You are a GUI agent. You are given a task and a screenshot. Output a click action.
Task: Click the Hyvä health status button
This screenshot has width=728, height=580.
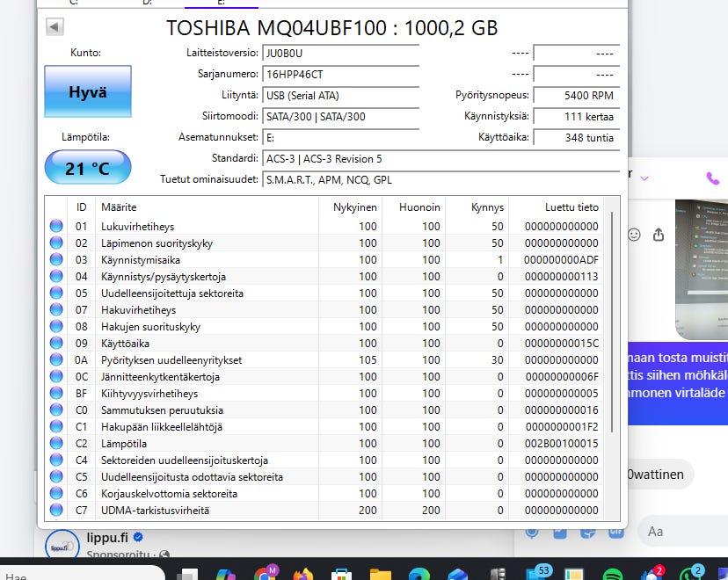pos(88,91)
